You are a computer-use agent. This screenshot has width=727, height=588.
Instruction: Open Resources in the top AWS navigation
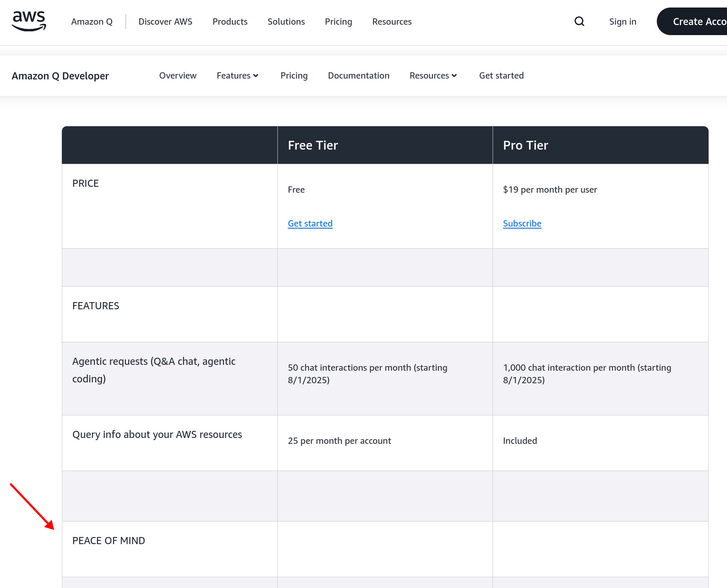pyautogui.click(x=391, y=22)
